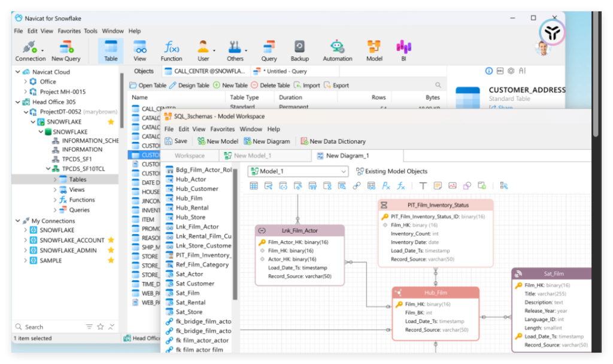Click the table grid tool in diagram toolbar
613x364 pixels.
[254, 186]
